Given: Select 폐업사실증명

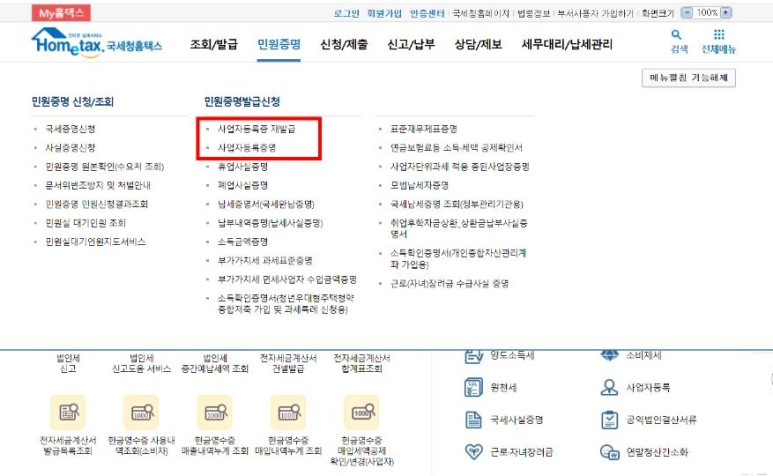Looking at the screenshot, I should pyautogui.click(x=243, y=185).
